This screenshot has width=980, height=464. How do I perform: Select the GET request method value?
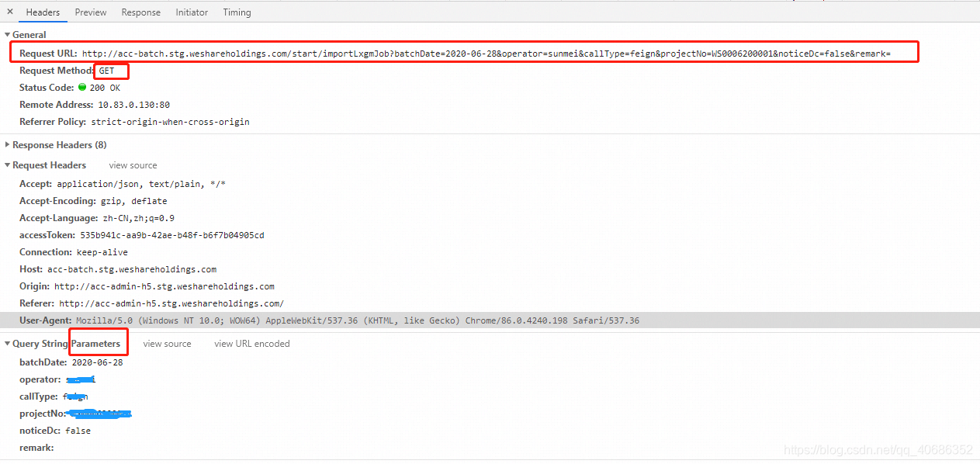click(x=106, y=71)
